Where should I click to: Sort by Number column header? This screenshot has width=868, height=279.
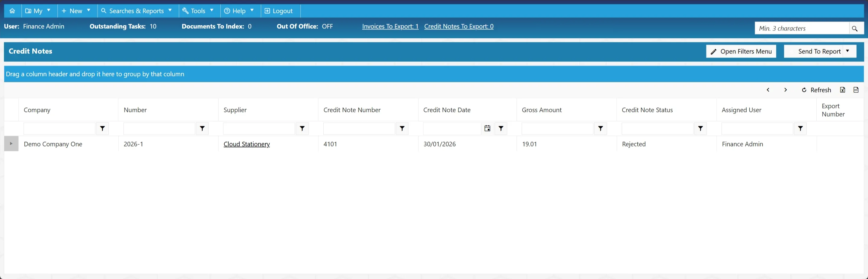click(x=135, y=110)
